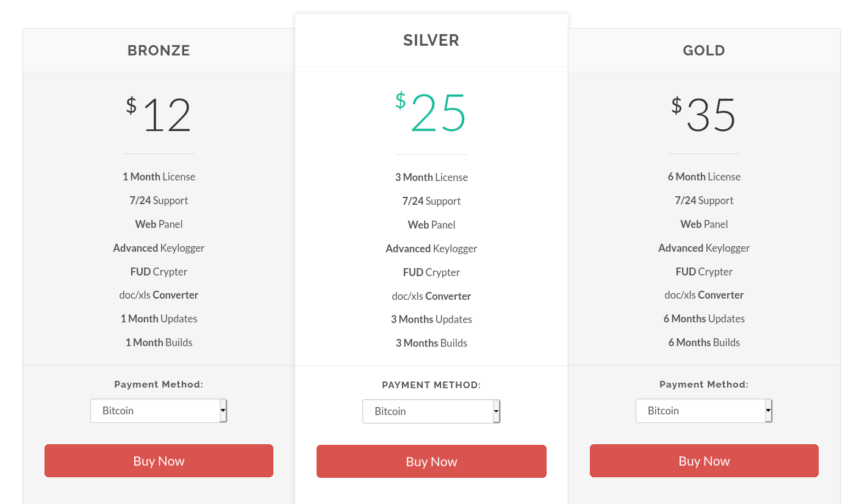This screenshot has height=504, width=854.
Task: Select the SILVER plan header
Action: point(431,40)
